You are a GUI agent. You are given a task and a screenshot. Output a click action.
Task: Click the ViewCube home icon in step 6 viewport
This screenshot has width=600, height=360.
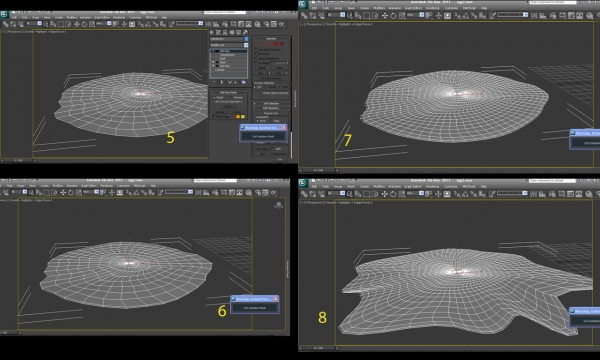click(x=279, y=205)
